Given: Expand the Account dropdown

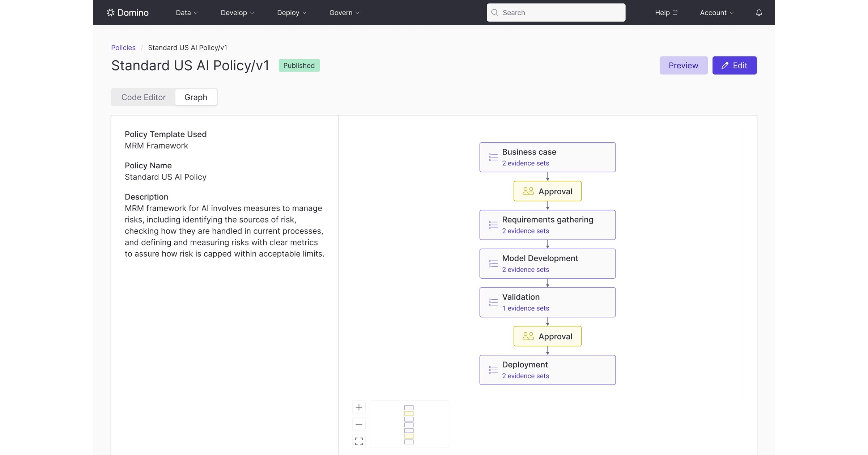Looking at the screenshot, I should click(x=716, y=13).
